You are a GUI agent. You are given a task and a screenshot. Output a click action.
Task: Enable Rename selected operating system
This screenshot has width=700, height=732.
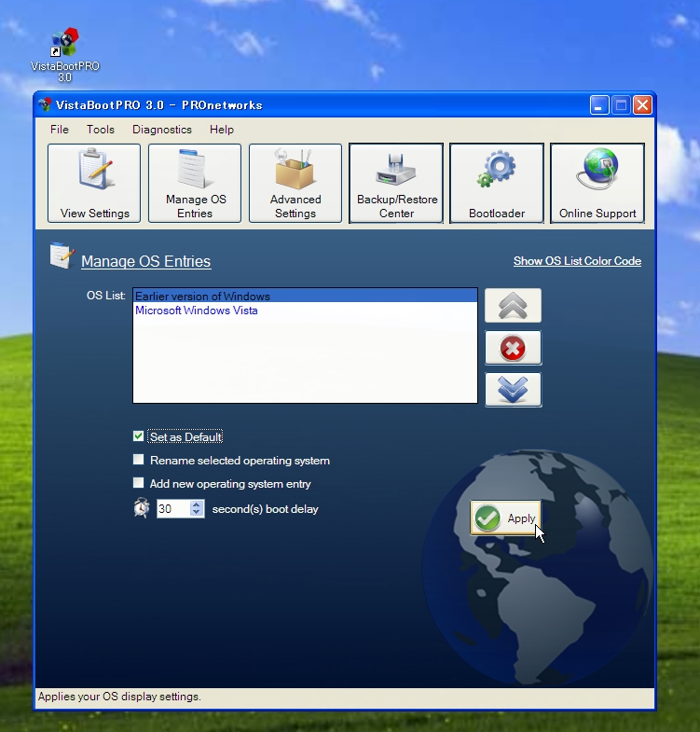tap(138, 460)
